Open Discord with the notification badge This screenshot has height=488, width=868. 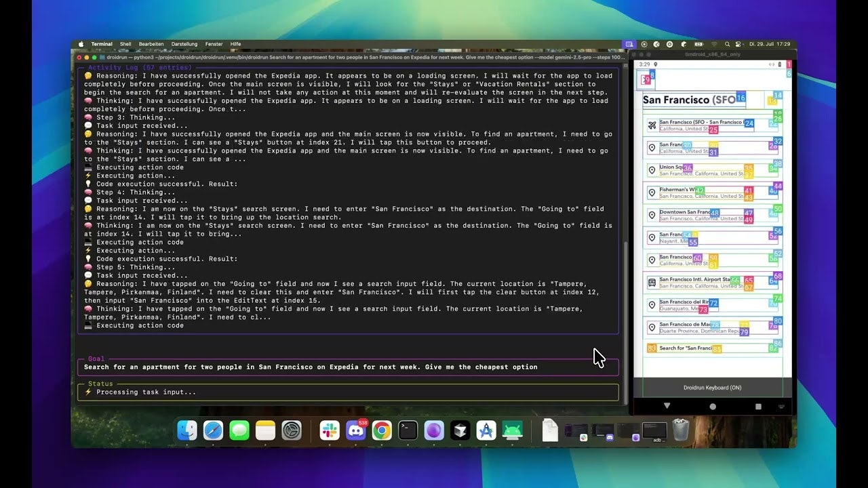click(x=356, y=430)
